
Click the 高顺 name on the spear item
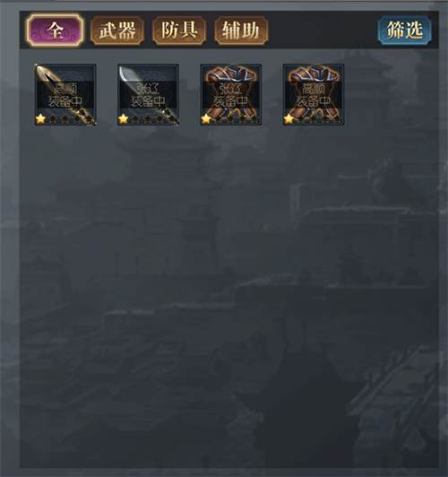pyautogui.click(x=65, y=89)
